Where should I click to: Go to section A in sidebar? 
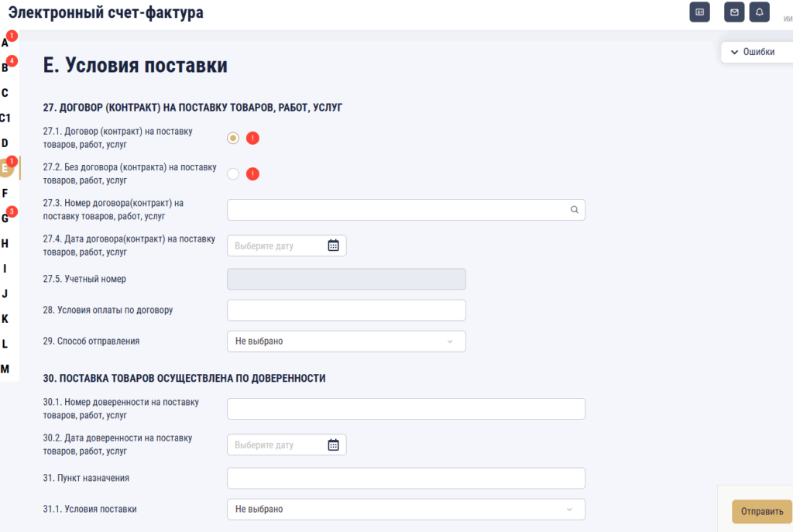click(x=5, y=43)
